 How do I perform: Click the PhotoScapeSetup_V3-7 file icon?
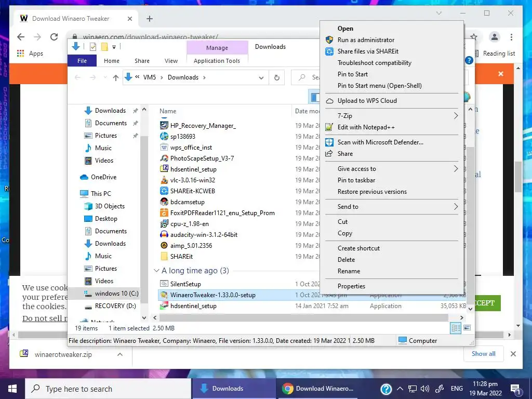tap(164, 158)
